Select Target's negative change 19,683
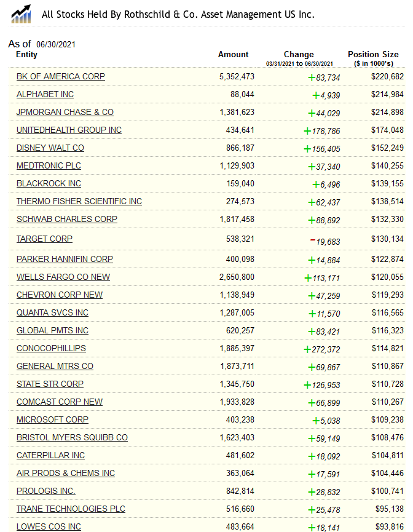Screen dimensions: 413x532 pyautogui.click(x=325, y=242)
